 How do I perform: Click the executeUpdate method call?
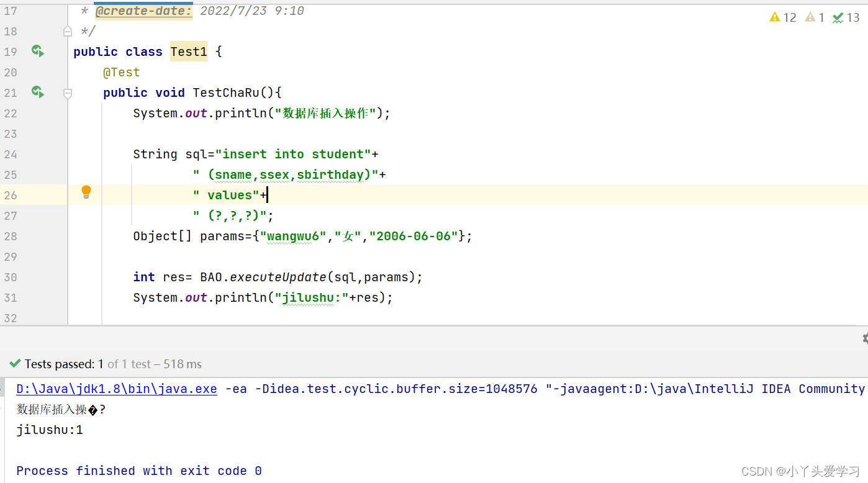pos(278,277)
